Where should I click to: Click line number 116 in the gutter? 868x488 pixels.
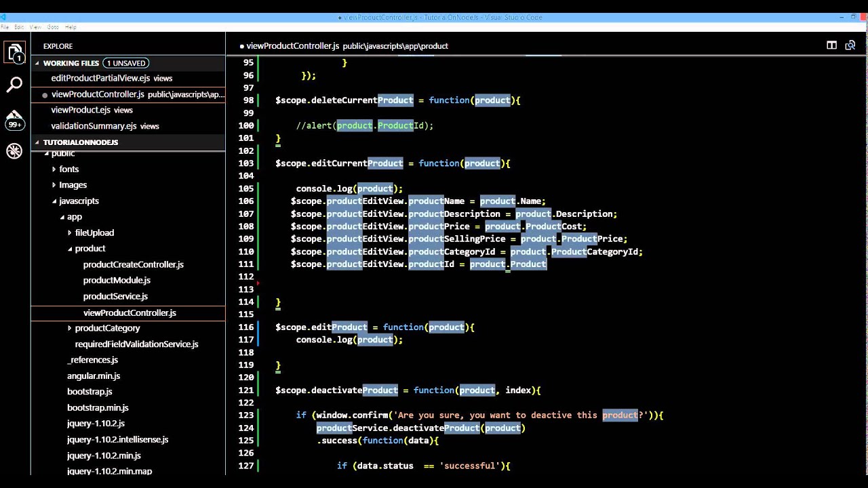click(x=246, y=327)
